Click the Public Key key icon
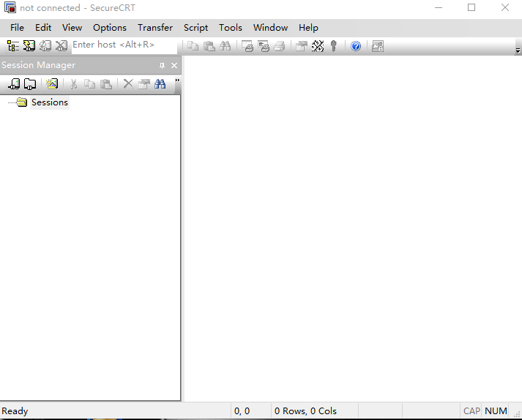Screen dimensions: 522x420 (334, 46)
